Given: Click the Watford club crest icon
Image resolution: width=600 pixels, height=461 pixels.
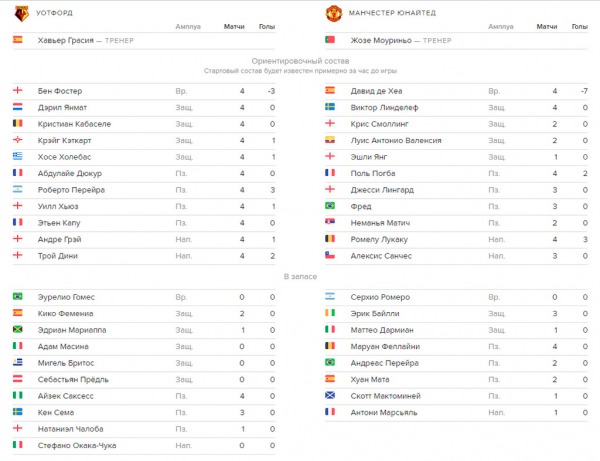Looking at the screenshot, I should [21, 14].
